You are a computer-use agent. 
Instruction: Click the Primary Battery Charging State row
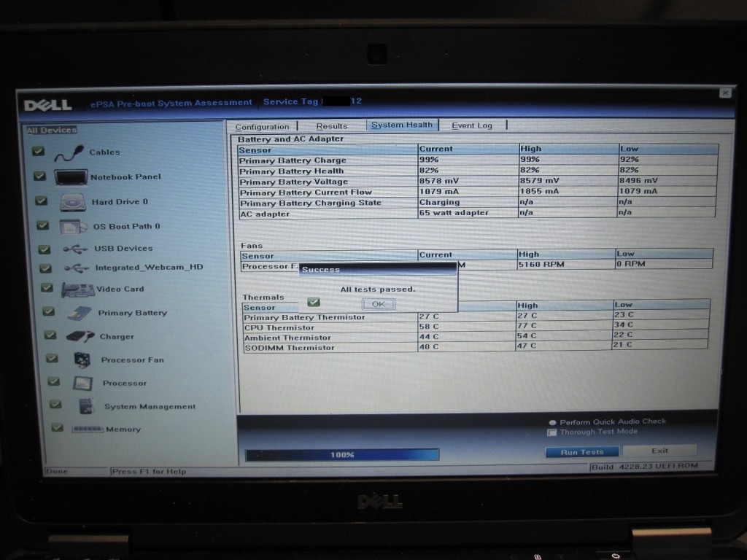pyautogui.click(x=477, y=203)
